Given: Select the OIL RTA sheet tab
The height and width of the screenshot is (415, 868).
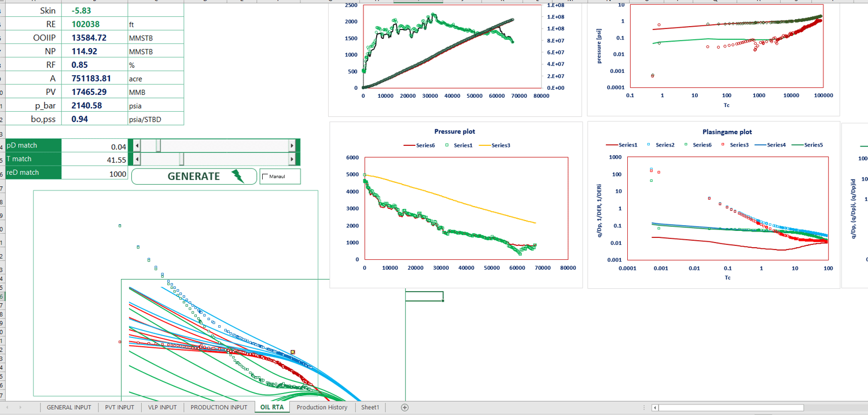Looking at the screenshot, I should (x=272, y=407).
